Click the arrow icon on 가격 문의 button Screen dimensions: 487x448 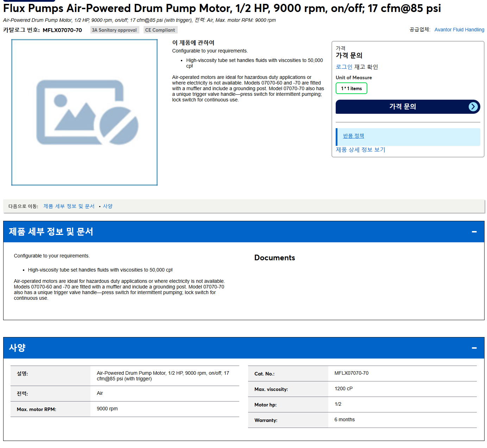tap(473, 107)
